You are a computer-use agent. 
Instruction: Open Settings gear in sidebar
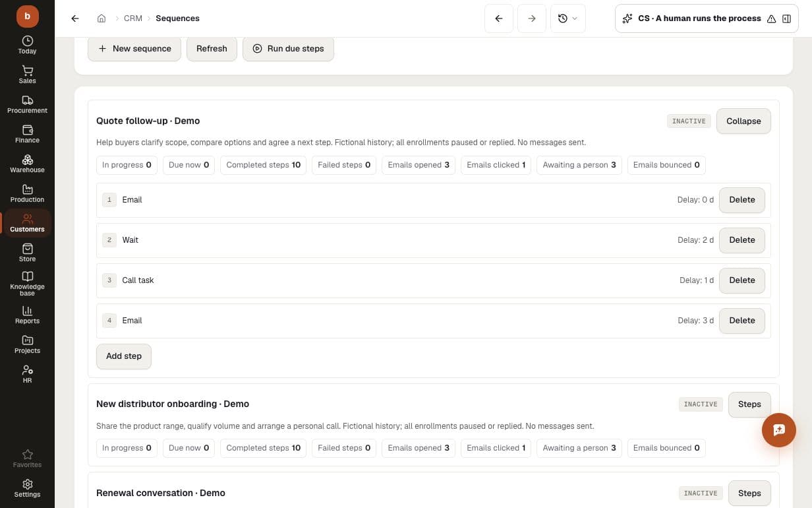(x=27, y=488)
